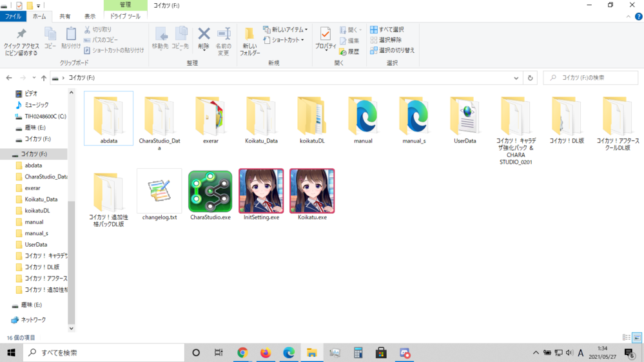
Task: Click the navigation pane scroll up arrow
Action: point(72,93)
